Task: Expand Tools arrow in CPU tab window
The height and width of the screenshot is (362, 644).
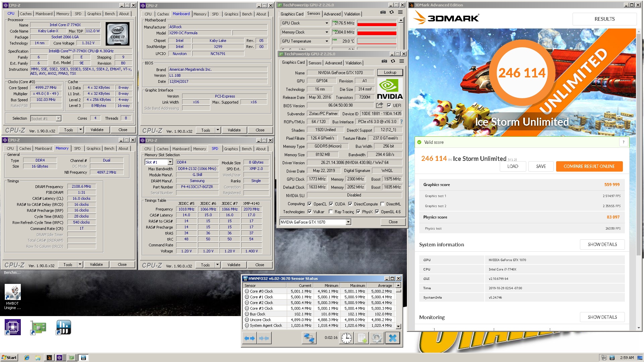Action: (x=80, y=130)
